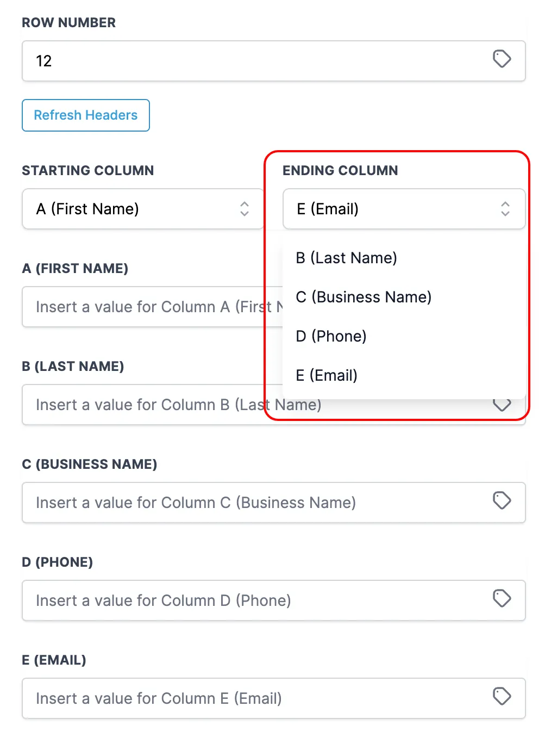Click the Starting Column up-down chevron arrows
The width and height of the screenshot is (551, 756).
tap(245, 209)
